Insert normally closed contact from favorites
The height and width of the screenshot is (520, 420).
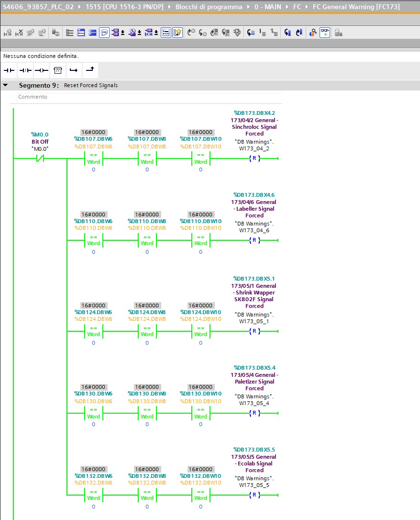coord(25,70)
